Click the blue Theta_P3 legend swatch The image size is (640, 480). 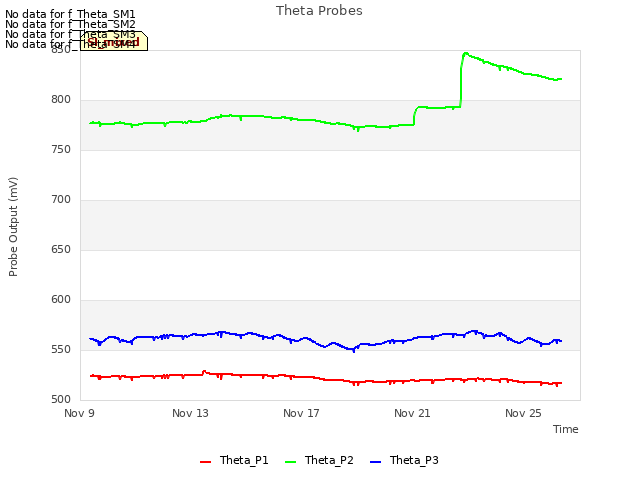(375, 462)
